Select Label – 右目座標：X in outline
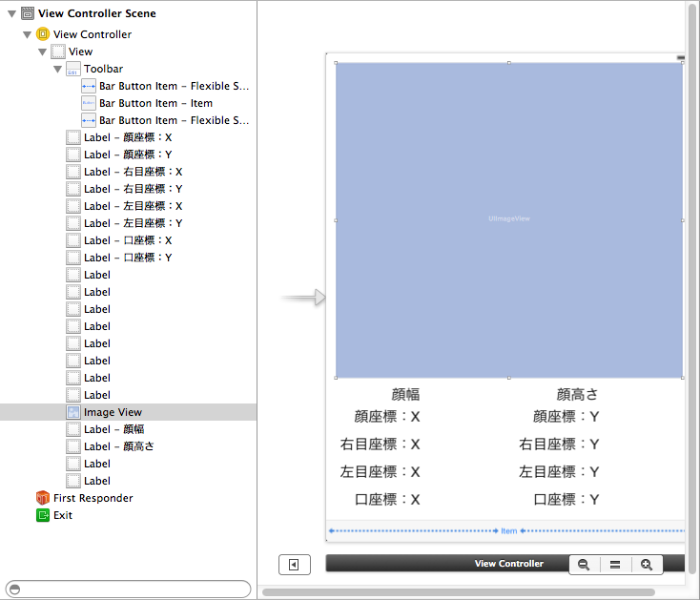 point(133,172)
